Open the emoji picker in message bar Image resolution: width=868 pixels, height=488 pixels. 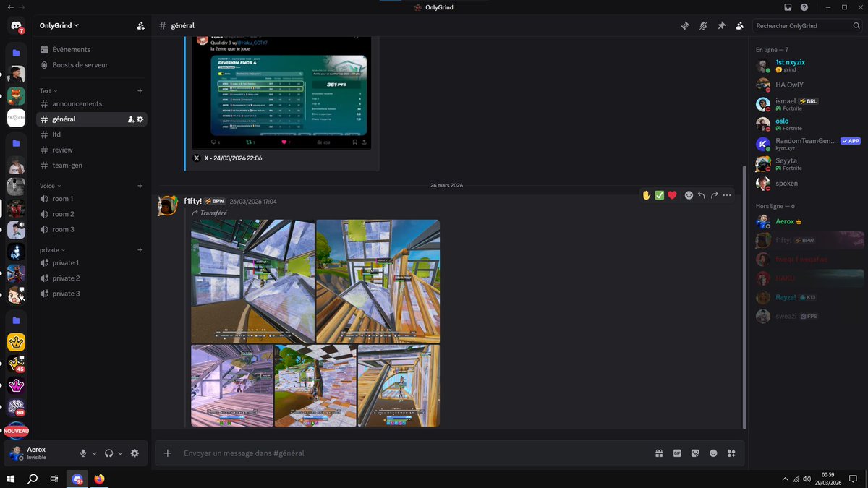click(713, 453)
